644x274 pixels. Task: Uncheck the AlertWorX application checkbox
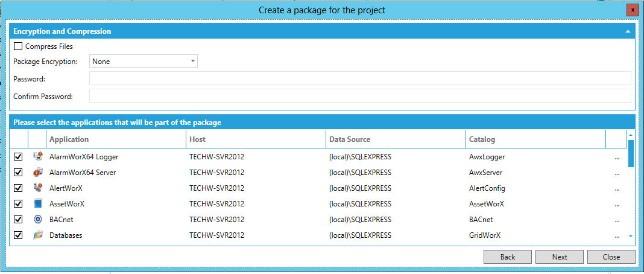(x=18, y=188)
